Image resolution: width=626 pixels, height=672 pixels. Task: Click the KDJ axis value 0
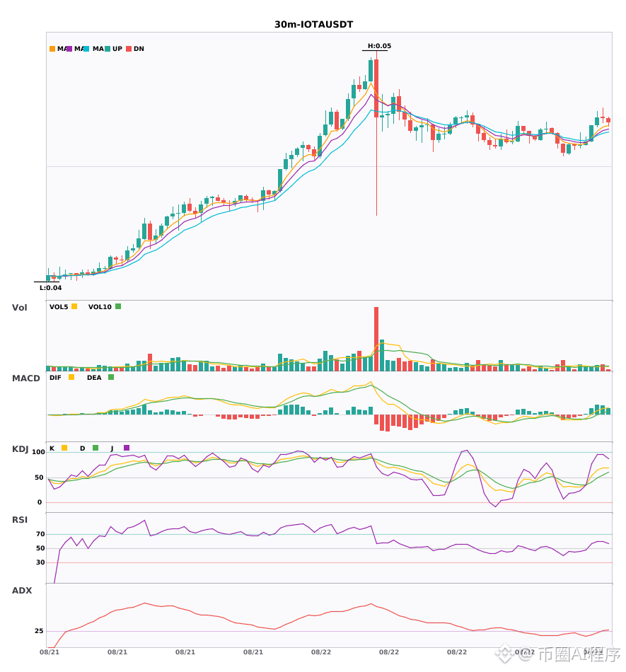40,502
